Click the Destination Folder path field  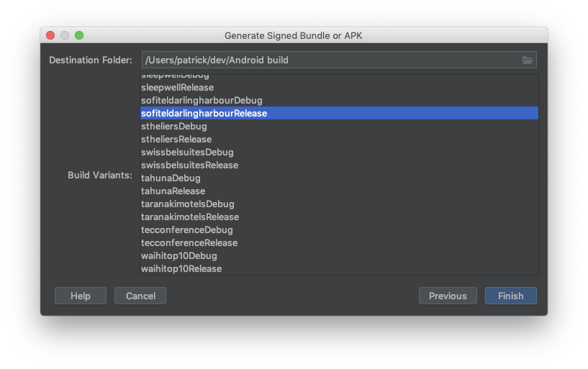point(339,60)
